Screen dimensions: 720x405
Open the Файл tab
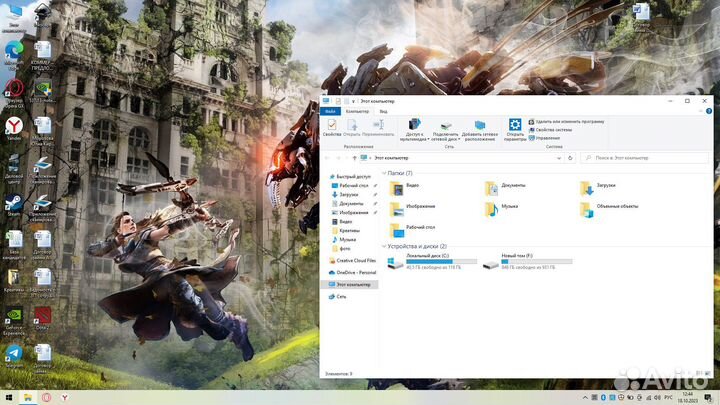[x=330, y=111]
